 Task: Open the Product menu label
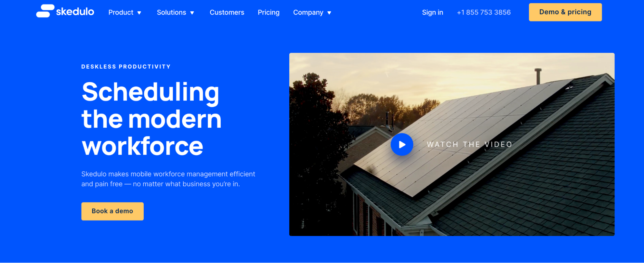121,13
